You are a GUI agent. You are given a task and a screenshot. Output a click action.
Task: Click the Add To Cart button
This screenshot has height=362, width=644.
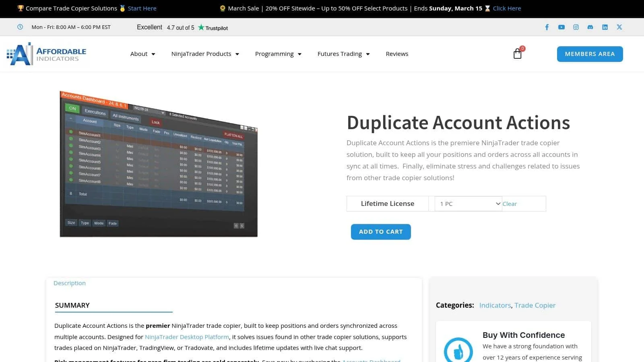381,232
